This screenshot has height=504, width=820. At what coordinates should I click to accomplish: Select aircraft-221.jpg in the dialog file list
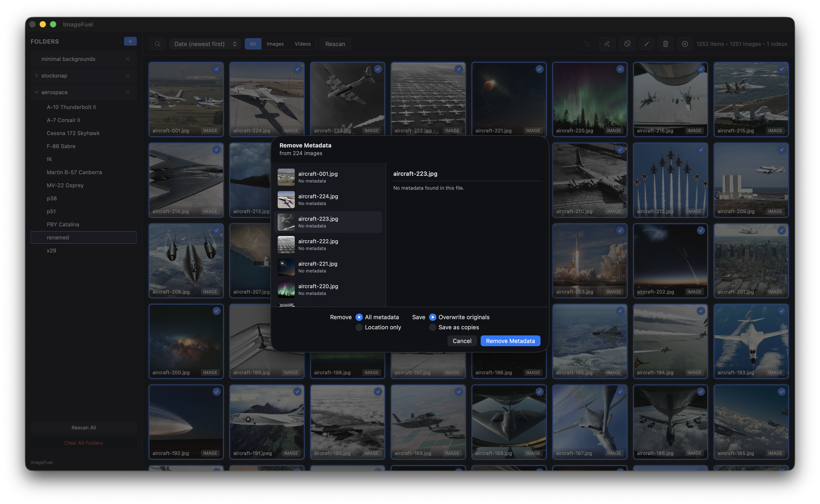coord(328,267)
